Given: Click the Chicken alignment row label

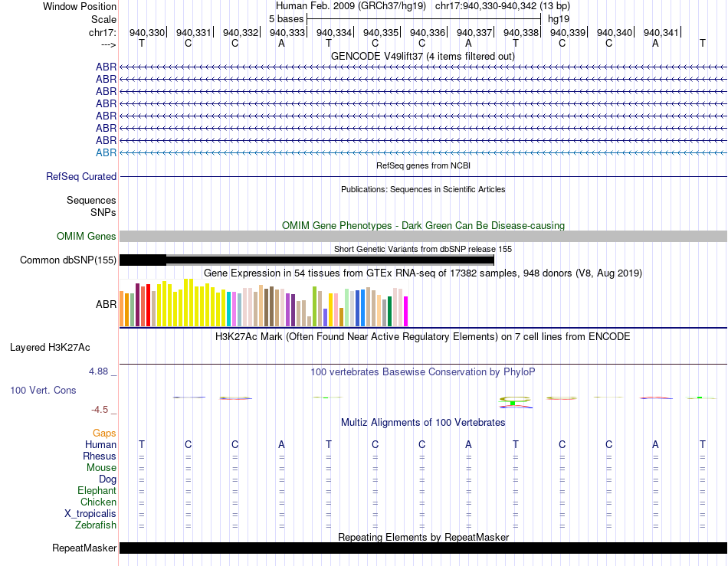Looking at the screenshot, I should pos(98,502).
